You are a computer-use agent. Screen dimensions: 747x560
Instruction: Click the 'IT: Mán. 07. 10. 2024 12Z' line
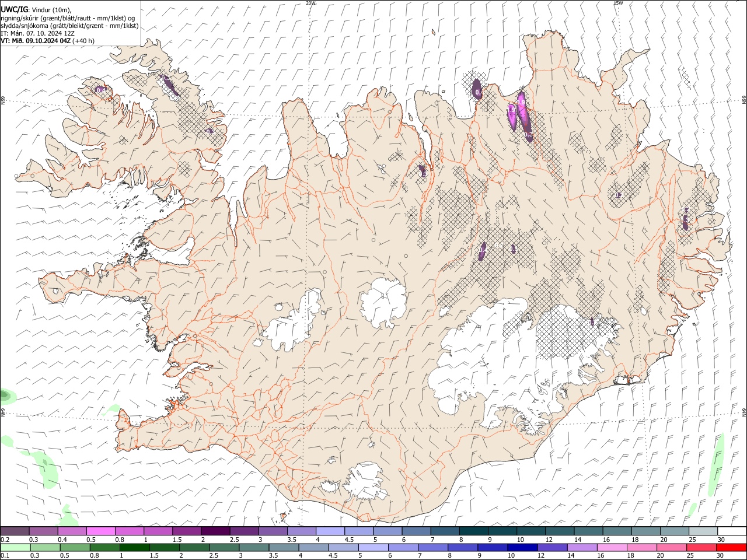[37, 33]
